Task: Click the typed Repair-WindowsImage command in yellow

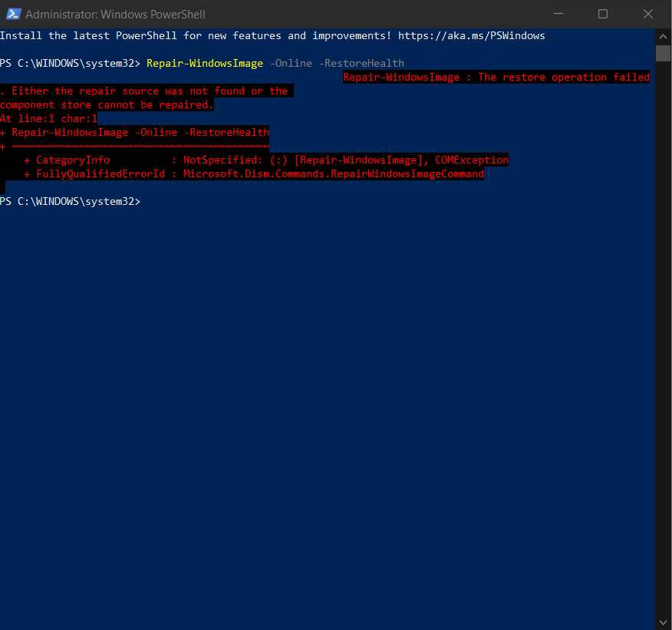Action: pyautogui.click(x=205, y=64)
